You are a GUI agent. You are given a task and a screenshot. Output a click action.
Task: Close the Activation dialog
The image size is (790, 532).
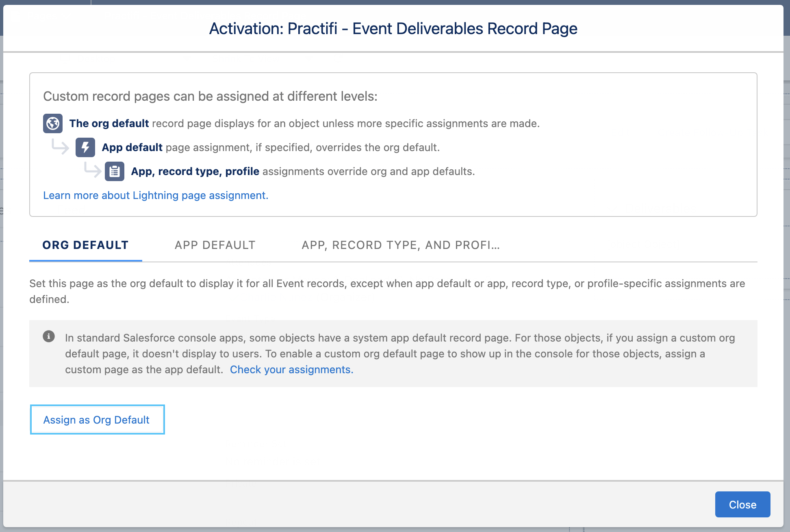(x=742, y=504)
